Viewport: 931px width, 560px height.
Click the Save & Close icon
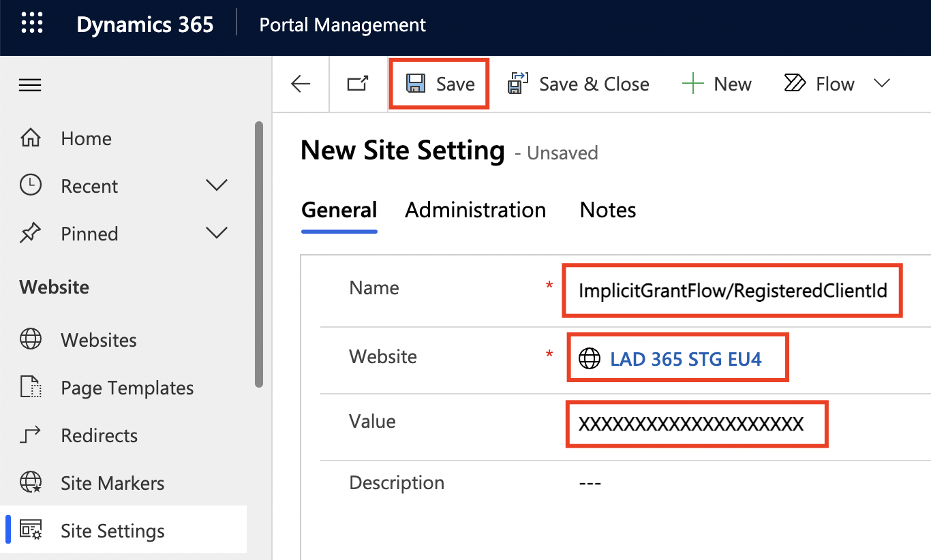(x=517, y=84)
